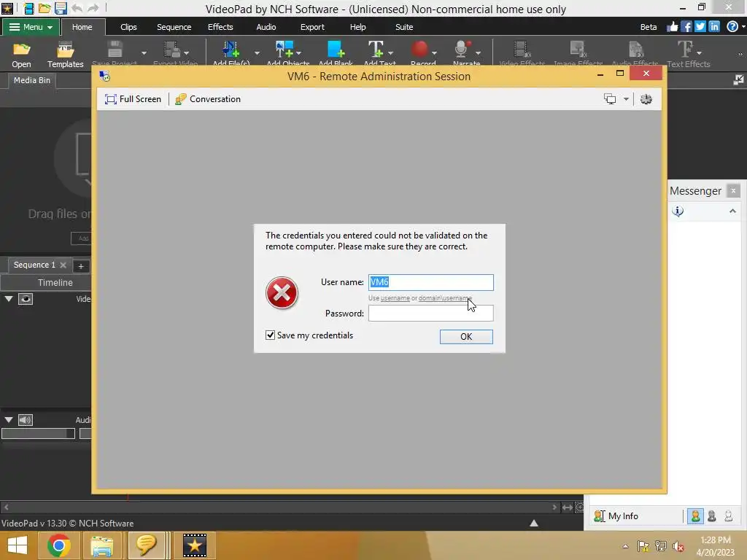
Task: Click the quick-access open folder icon
Action: pyautogui.click(x=44, y=8)
